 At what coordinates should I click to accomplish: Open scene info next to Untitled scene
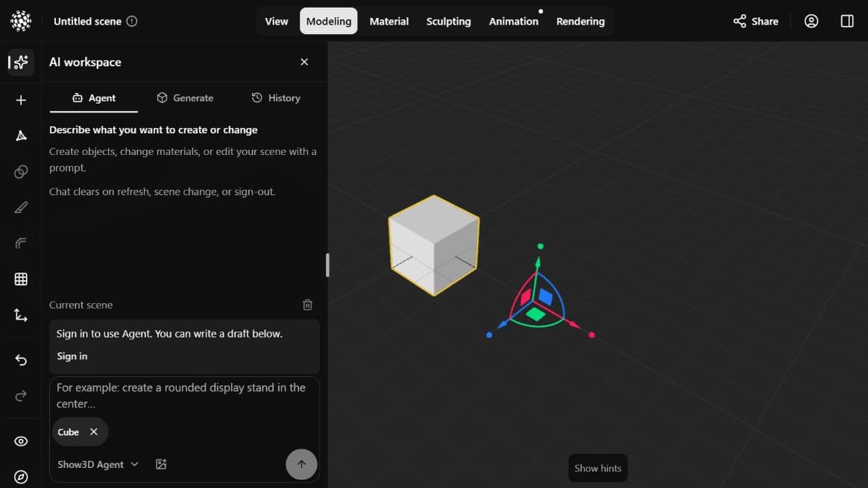(x=132, y=21)
